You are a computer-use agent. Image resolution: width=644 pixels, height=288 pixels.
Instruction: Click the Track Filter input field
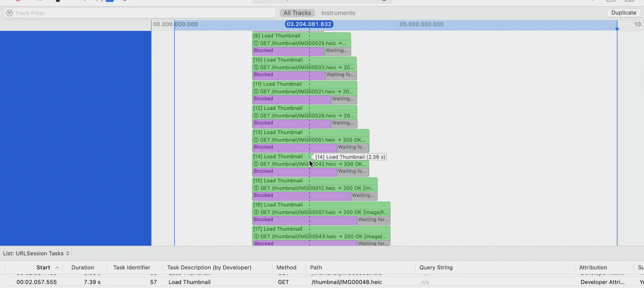[x=140, y=13]
